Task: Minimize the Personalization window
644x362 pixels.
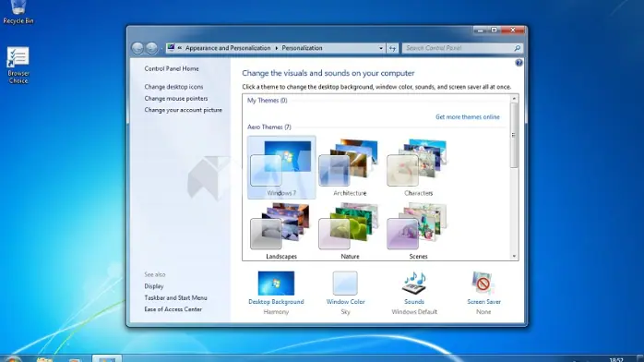Action: (x=480, y=30)
